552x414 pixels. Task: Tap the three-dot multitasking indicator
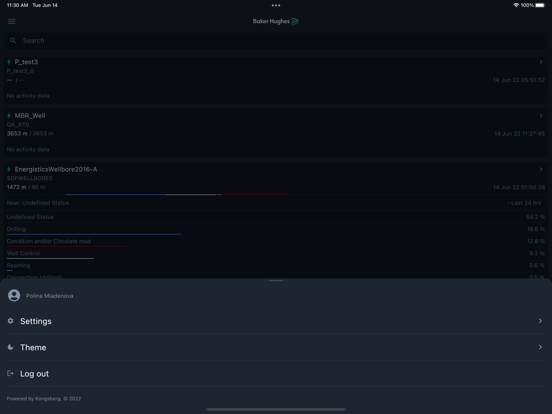[276, 5]
